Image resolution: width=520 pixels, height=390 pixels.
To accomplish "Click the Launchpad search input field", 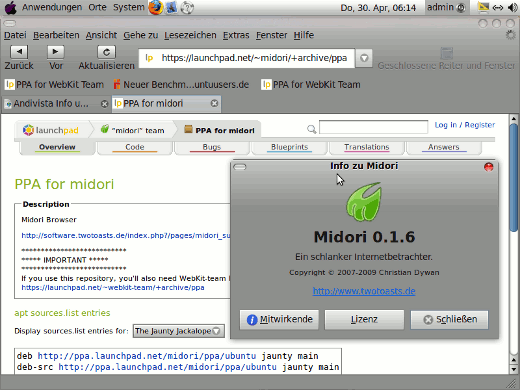I will point(373,127).
